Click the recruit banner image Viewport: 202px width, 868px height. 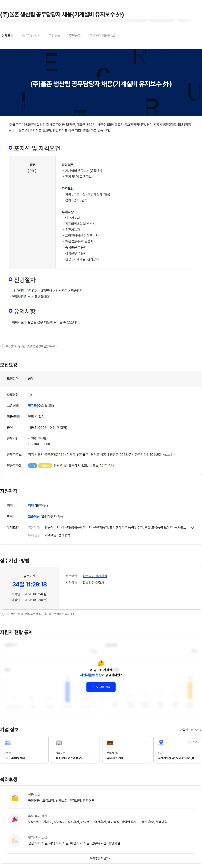point(101,83)
